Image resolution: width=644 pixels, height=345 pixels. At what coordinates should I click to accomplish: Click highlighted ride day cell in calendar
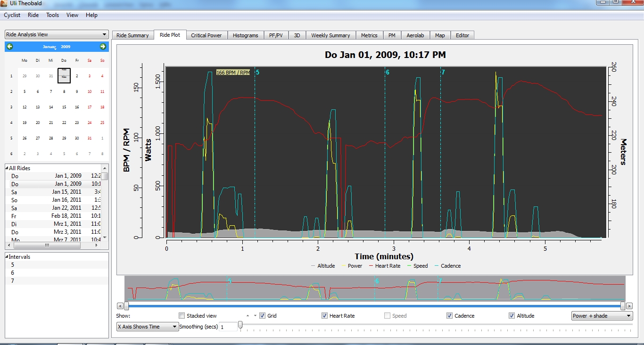click(64, 75)
